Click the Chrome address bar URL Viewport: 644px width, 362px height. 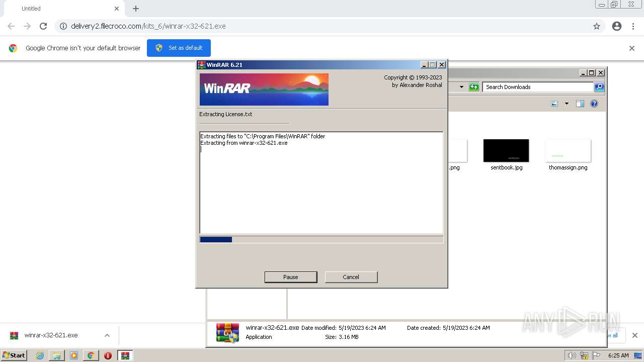coord(148,26)
